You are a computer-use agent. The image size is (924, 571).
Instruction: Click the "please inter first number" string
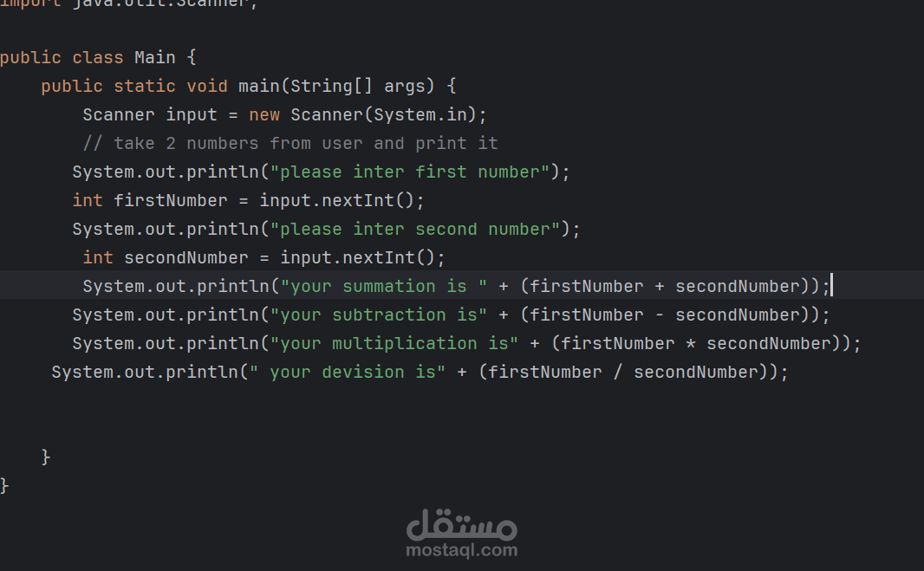pyautogui.click(x=410, y=172)
